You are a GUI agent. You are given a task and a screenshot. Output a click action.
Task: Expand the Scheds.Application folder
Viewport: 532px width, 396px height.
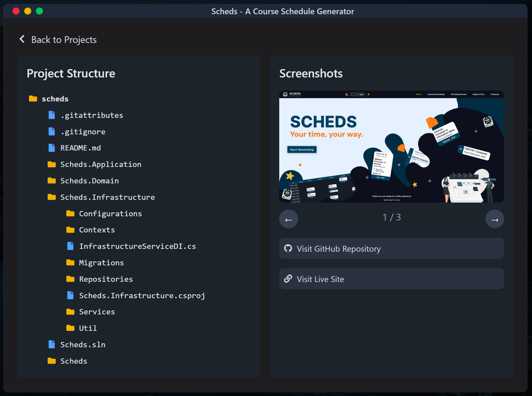pyautogui.click(x=95, y=164)
